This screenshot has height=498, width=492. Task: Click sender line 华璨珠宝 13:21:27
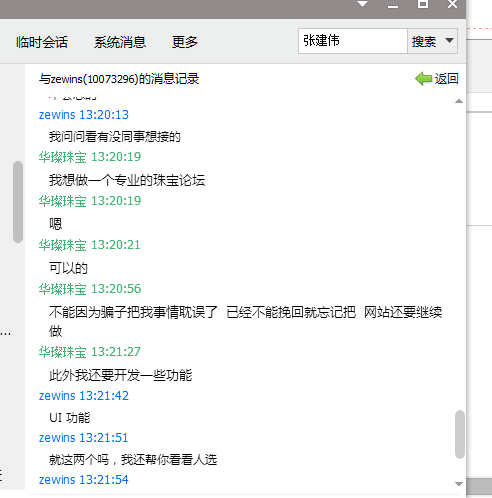click(90, 352)
